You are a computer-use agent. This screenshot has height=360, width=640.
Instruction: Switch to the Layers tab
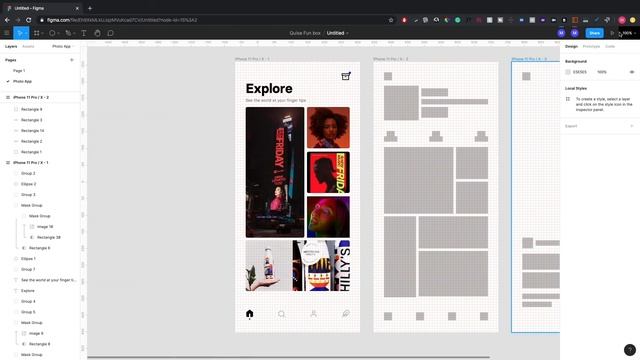click(x=11, y=47)
